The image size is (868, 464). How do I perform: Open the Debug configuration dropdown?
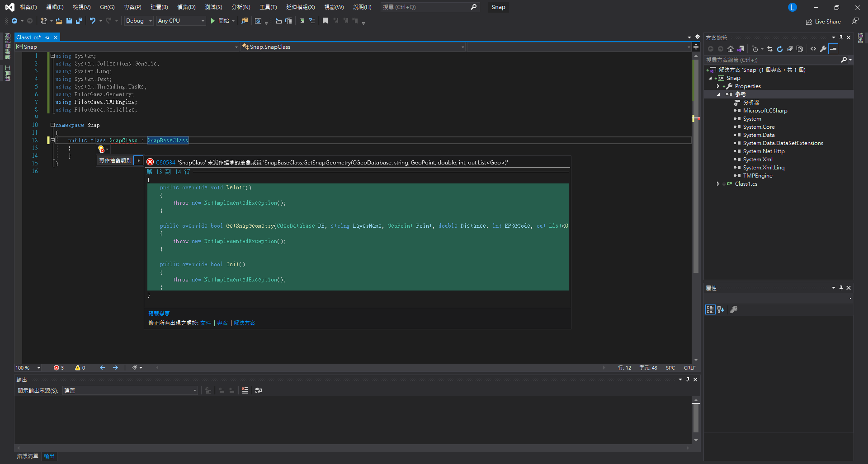[139, 21]
